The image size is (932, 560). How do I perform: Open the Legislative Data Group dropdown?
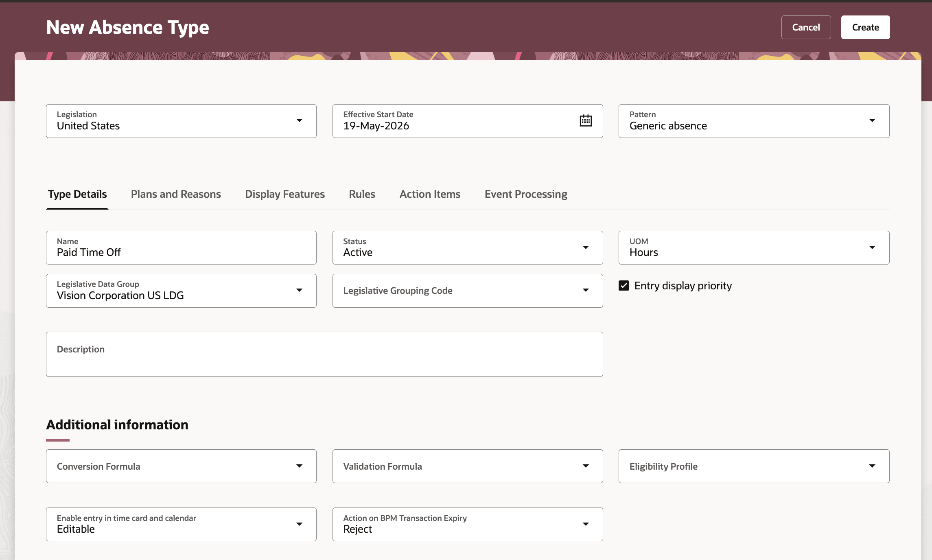point(299,290)
